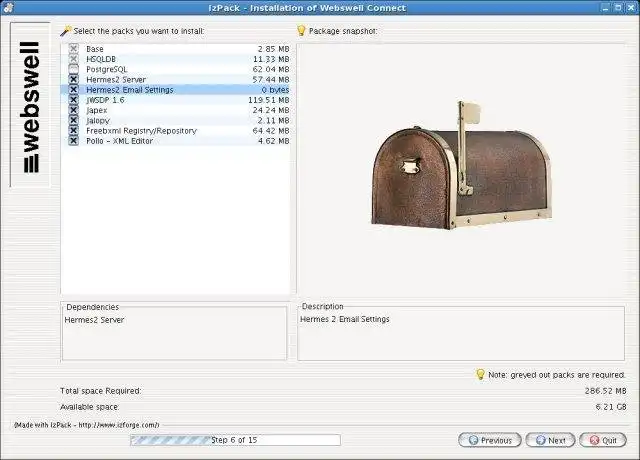Viewport: 640px width, 460px height.
Task: Toggle the Base pack checkbox
Action: 73,49
